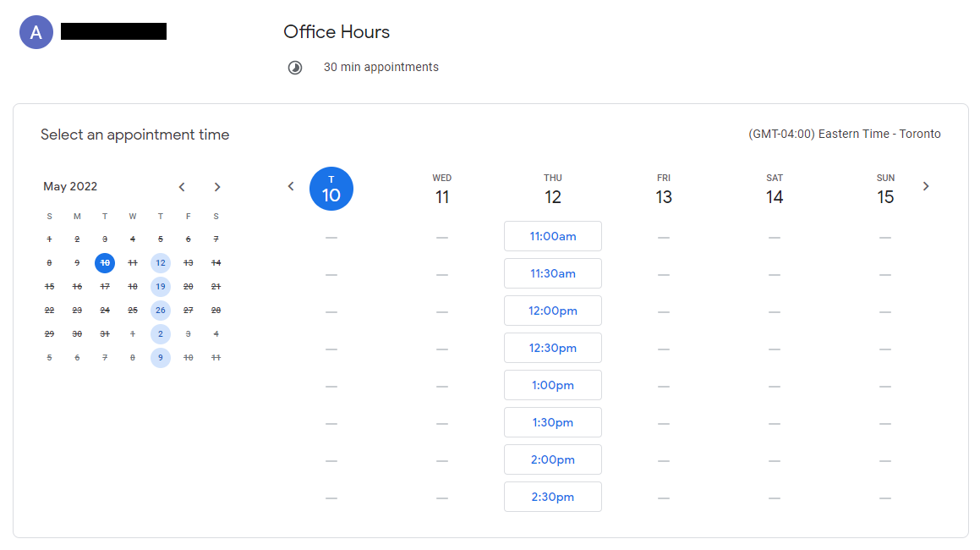Click the account avatar with letter A
Viewport: 980px width, 550px height.
[36, 32]
